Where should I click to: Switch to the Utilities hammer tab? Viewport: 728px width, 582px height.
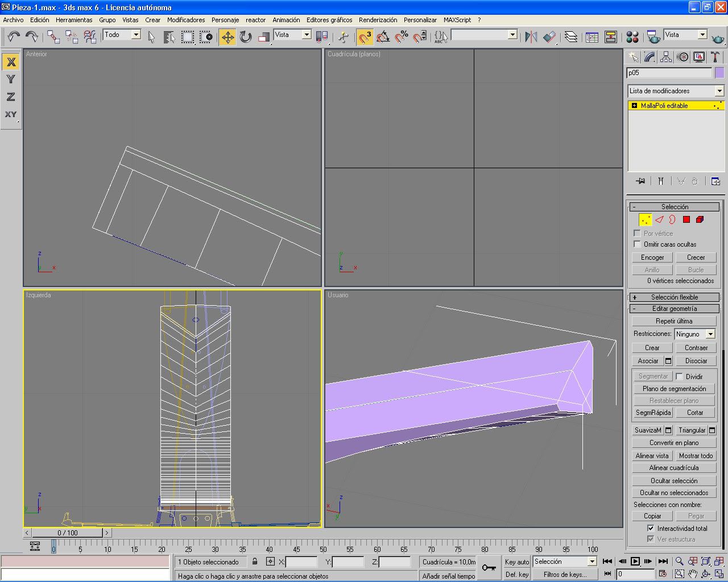715,57
